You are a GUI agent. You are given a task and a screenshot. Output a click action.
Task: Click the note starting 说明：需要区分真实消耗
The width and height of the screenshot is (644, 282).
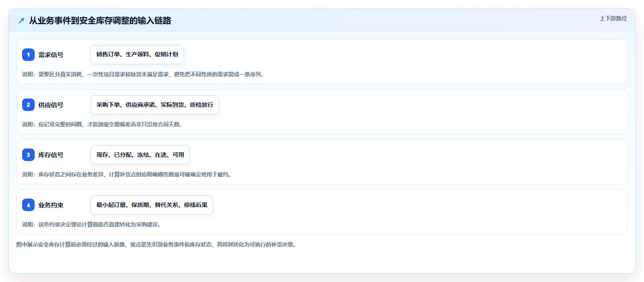pyautogui.click(x=143, y=74)
